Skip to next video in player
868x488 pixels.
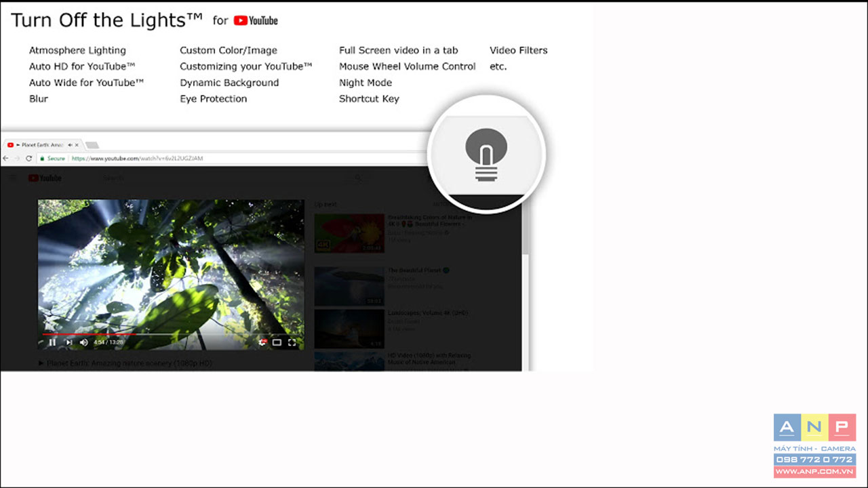[x=68, y=342]
